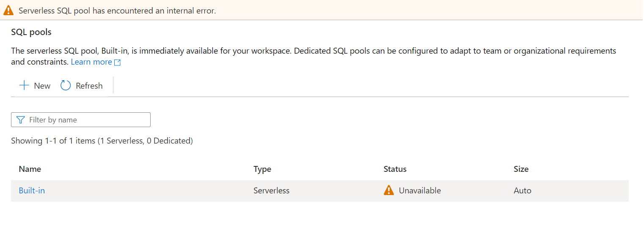Click the Unavailable status text
Screen dimensions: 644x228
(x=420, y=190)
